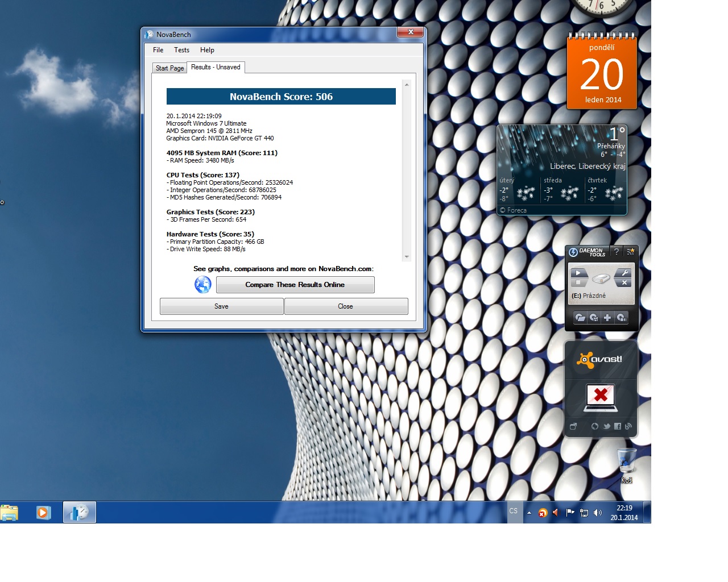Click the Close button below results

tap(345, 306)
